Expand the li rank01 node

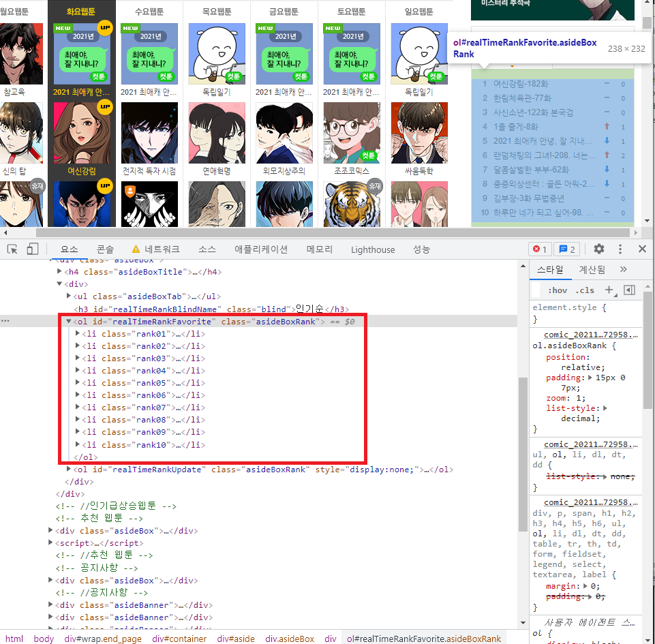click(x=77, y=333)
